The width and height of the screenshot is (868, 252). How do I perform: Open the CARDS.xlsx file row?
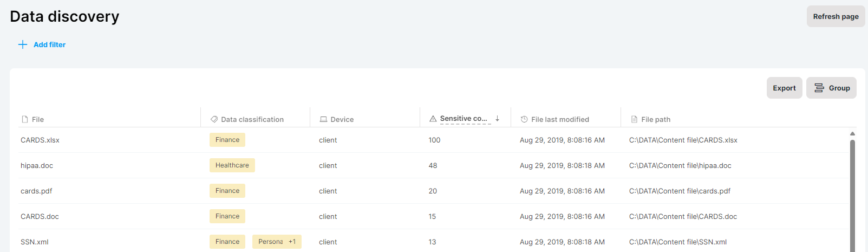click(433, 140)
